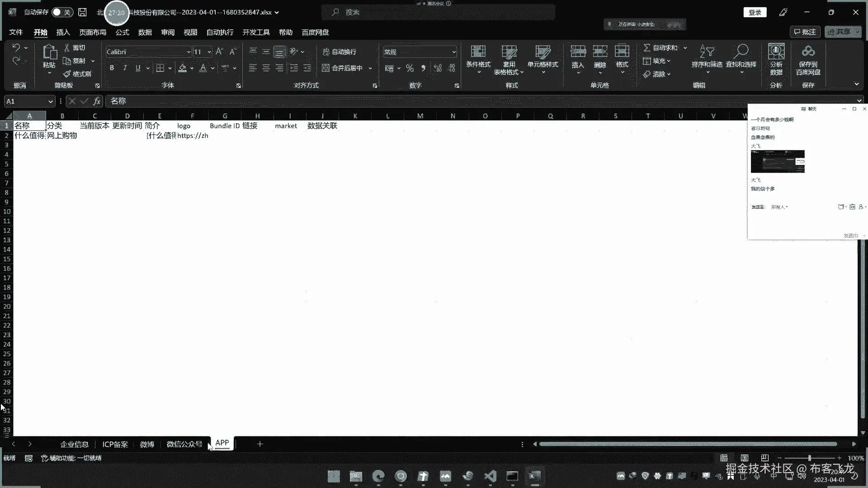Expand the number format dropdown
The height and width of the screenshot is (488, 868).
[x=453, y=52]
